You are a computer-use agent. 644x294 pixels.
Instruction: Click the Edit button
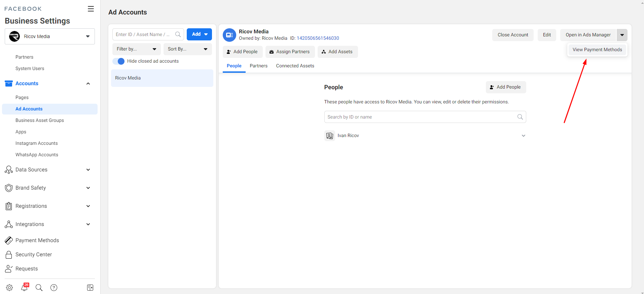coord(547,35)
